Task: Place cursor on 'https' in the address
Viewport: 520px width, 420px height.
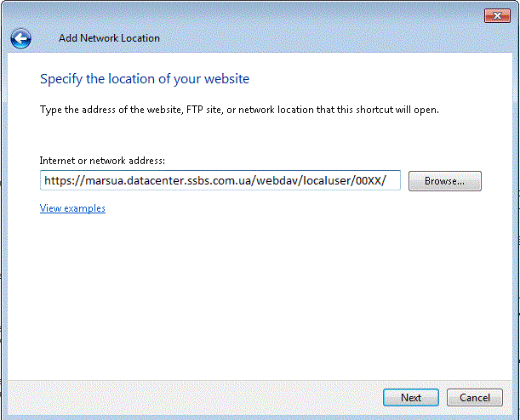Action: (x=58, y=181)
